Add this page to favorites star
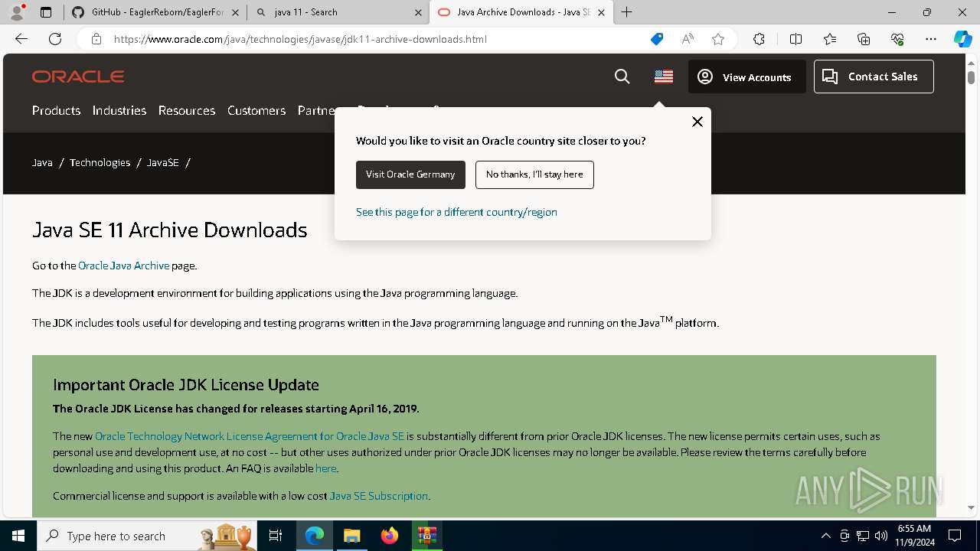This screenshot has height=551, width=980. coord(717,39)
